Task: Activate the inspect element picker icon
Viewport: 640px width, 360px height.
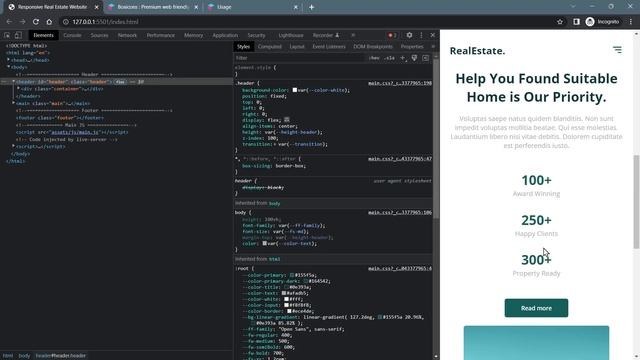Action: click(7, 36)
